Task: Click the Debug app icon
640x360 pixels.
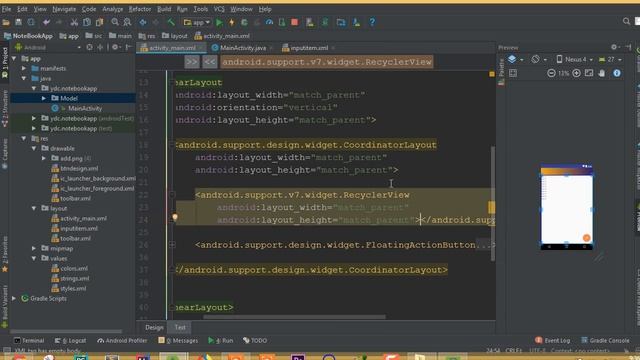Action: (244, 22)
